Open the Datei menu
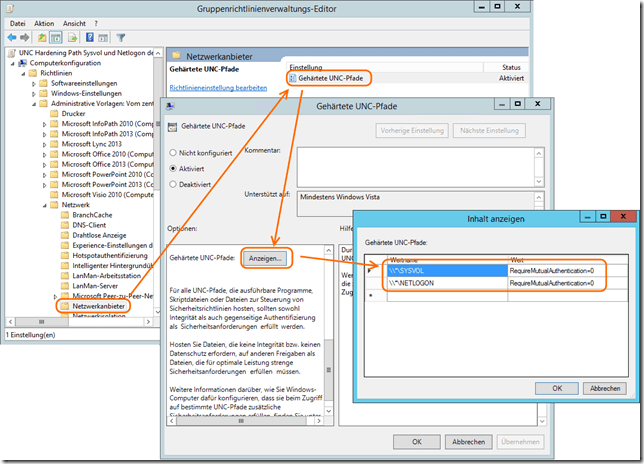 pos(16,21)
